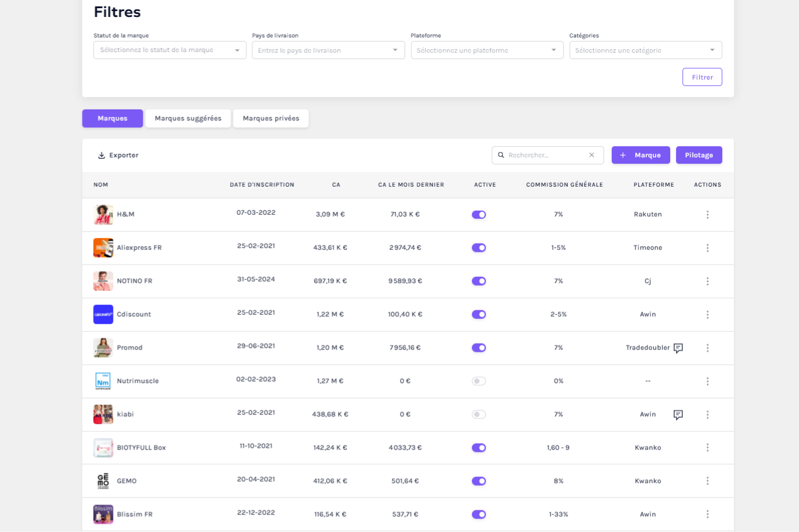Deactivate the Cdiscount brand toggle

(x=479, y=315)
